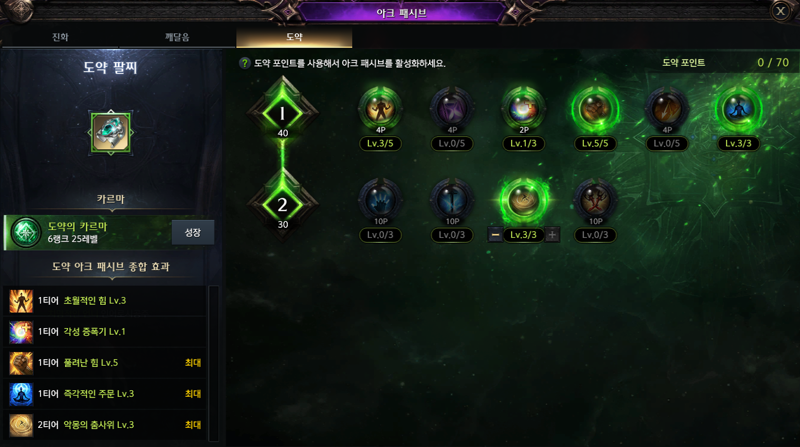The image size is (800, 447).
Task: Select the 초월적인 힘 Lv.3/5 node icon
Action: click(380, 108)
